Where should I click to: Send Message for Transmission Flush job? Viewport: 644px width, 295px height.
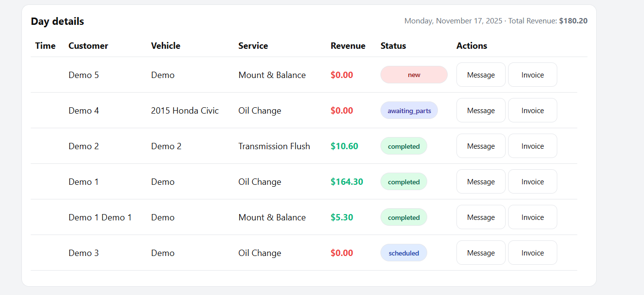480,146
